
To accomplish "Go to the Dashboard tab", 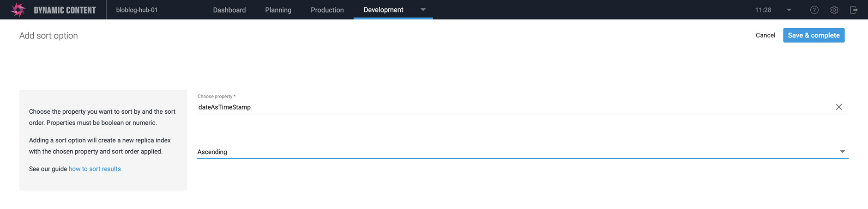I will click(x=229, y=10).
